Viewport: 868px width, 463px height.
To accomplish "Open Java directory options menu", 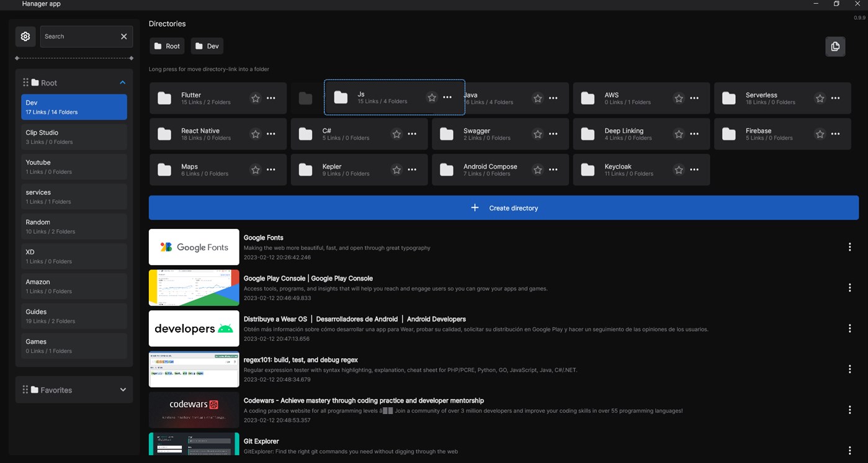I will click(553, 98).
